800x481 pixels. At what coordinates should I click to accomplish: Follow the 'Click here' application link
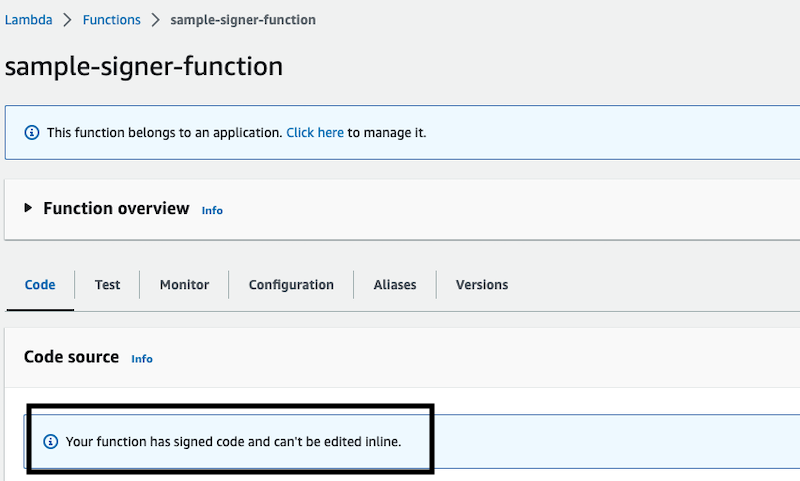(315, 133)
